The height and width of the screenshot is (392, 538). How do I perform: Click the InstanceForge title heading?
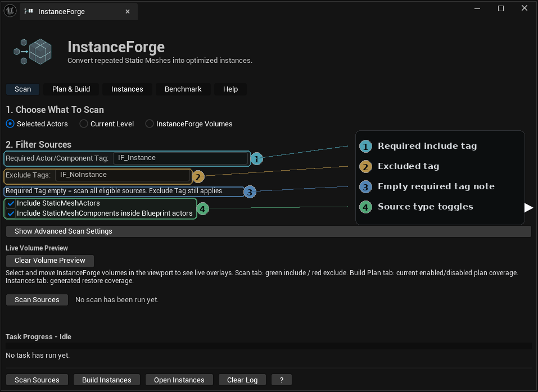(x=116, y=47)
